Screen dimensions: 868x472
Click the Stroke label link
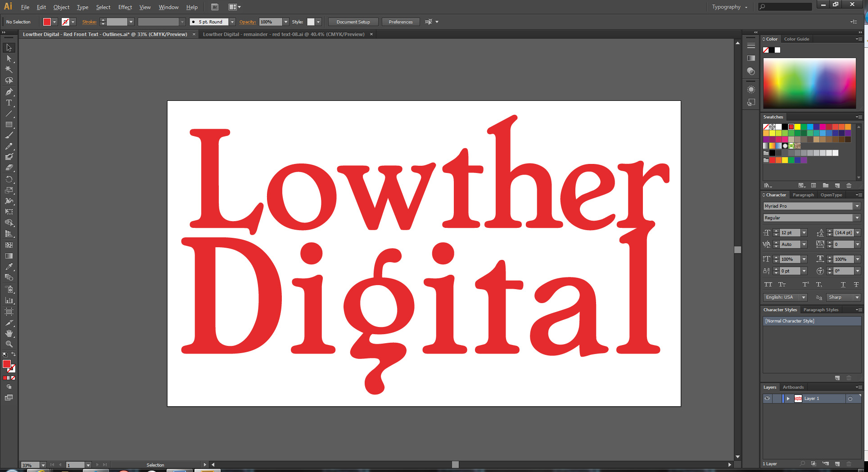tap(89, 22)
